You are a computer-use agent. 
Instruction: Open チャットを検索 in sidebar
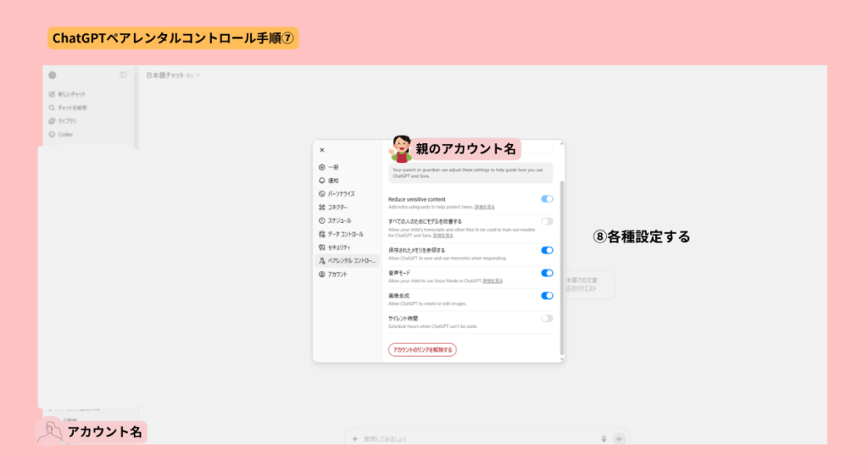68,108
